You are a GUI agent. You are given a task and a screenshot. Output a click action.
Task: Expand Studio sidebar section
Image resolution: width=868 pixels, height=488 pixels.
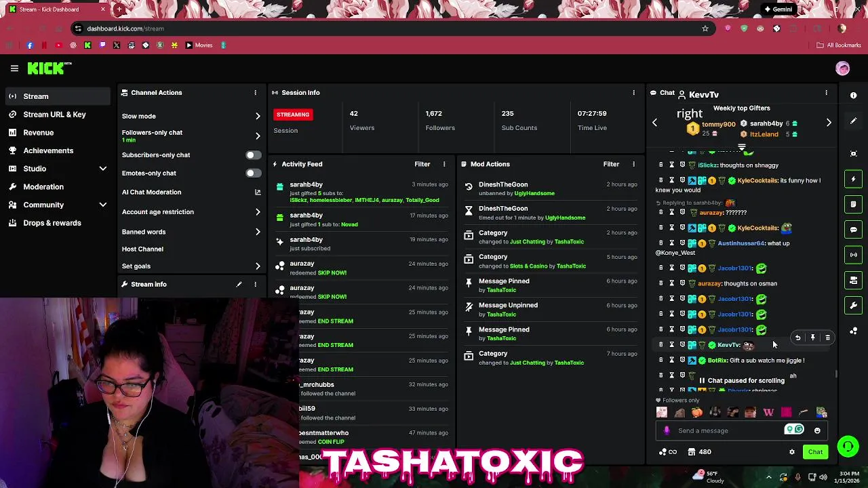click(103, 169)
